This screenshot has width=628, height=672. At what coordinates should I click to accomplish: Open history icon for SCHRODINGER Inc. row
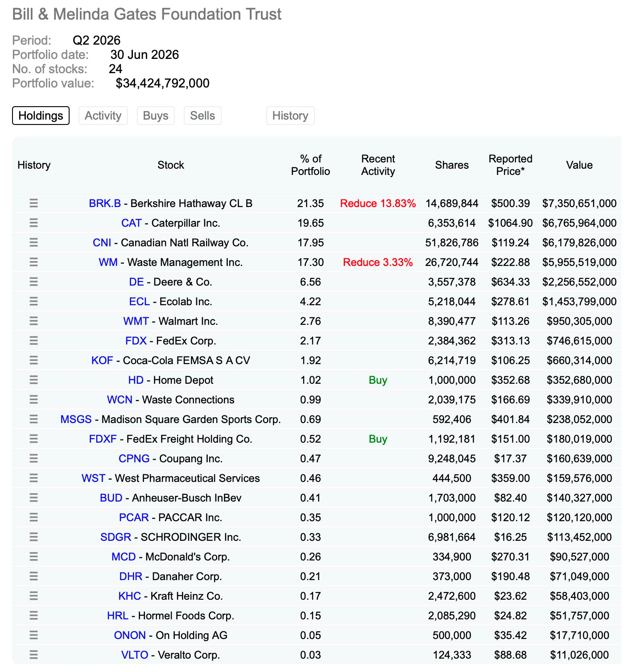click(33, 537)
